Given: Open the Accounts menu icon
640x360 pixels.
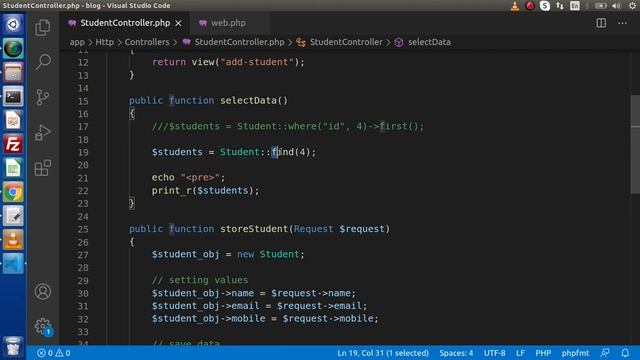Looking at the screenshot, I should click(42, 291).
